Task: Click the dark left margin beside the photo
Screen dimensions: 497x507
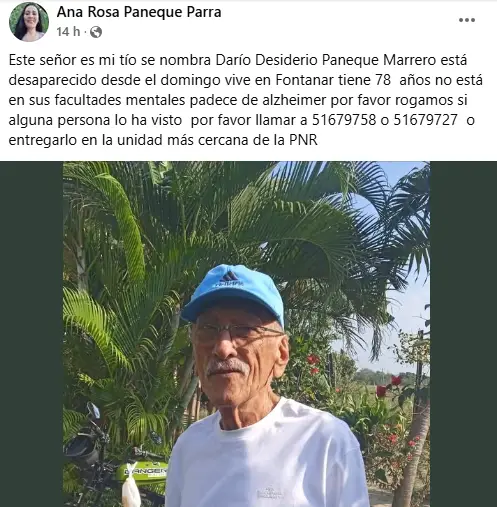Action: pyautogui.click(x=32, y=334)
